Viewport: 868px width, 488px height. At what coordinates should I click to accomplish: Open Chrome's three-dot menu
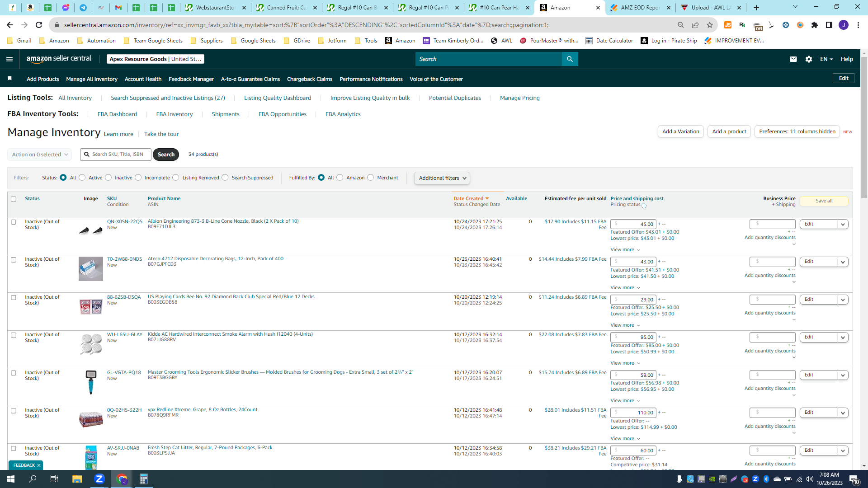click(858, 25)
